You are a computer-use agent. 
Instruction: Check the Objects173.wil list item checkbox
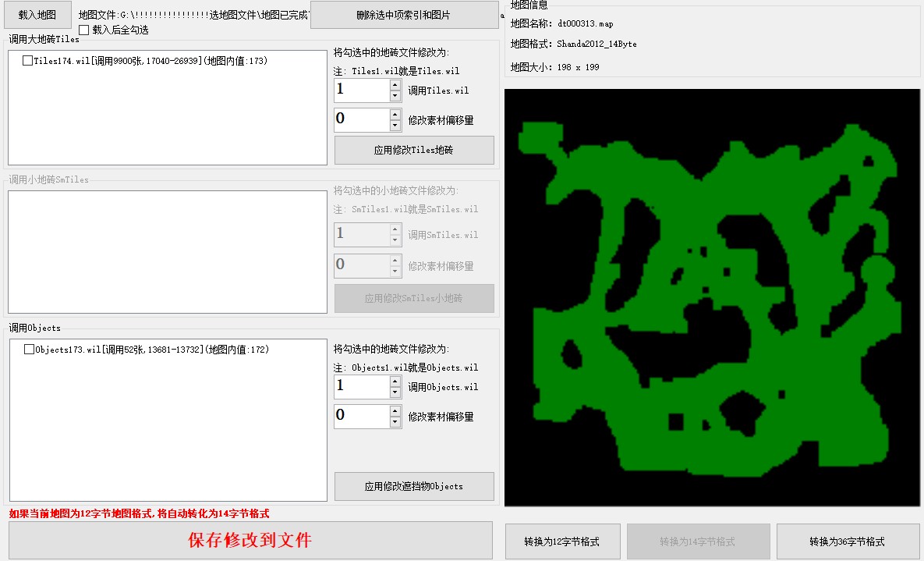click(30, 350)
